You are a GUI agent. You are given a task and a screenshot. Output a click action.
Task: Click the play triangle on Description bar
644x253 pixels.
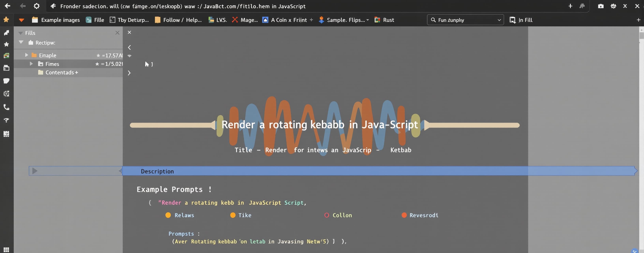[x=35, y=171]
